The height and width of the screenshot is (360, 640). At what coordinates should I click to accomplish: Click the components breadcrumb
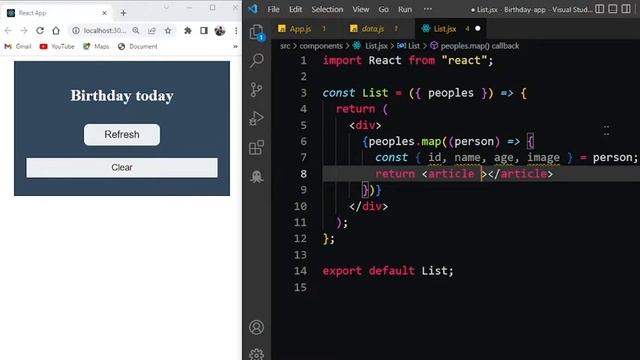[x=321, y=46]
